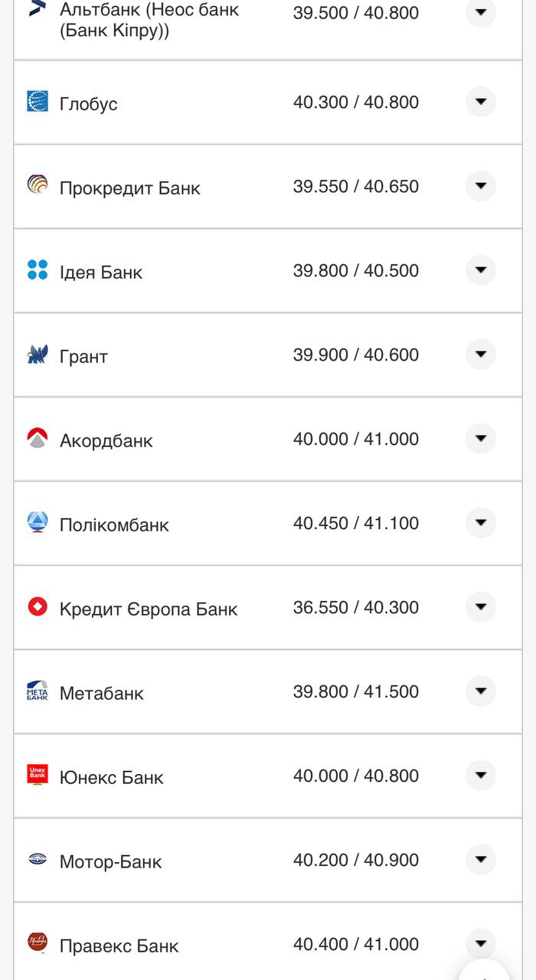The image size is (536, 980).
Task: Click the Глобус bank logo icon
Action: click(38, 102)
